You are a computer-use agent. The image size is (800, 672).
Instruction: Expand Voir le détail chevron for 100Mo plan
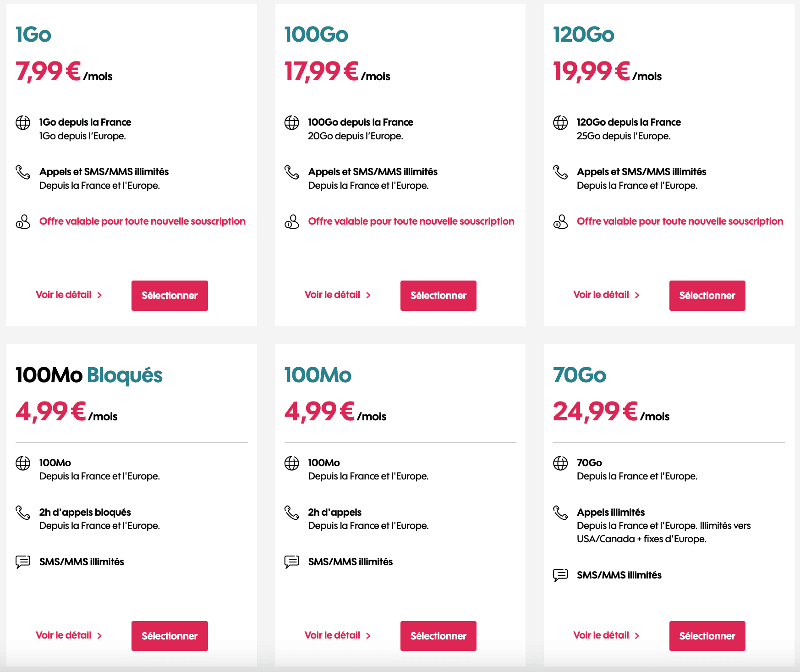tap(368, 636)
